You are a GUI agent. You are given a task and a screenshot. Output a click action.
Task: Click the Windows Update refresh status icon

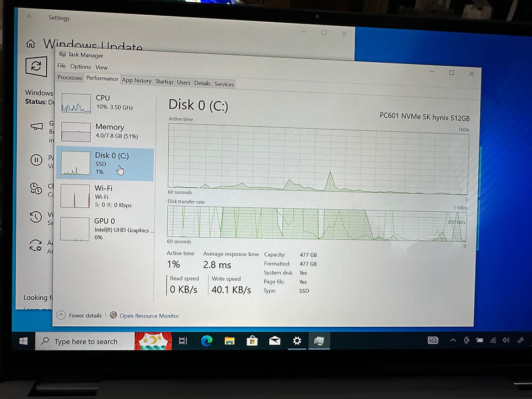pyautogui.click(x=36, y=66)
